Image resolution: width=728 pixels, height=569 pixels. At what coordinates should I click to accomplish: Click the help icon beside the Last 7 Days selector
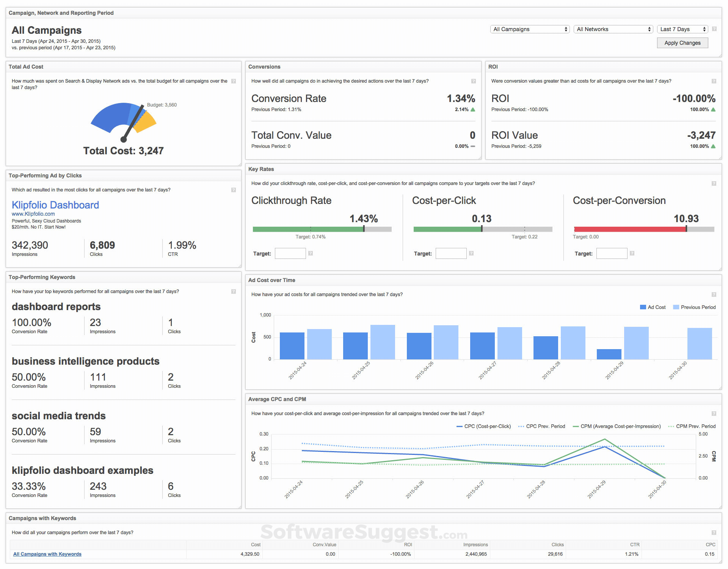(714, 29)
